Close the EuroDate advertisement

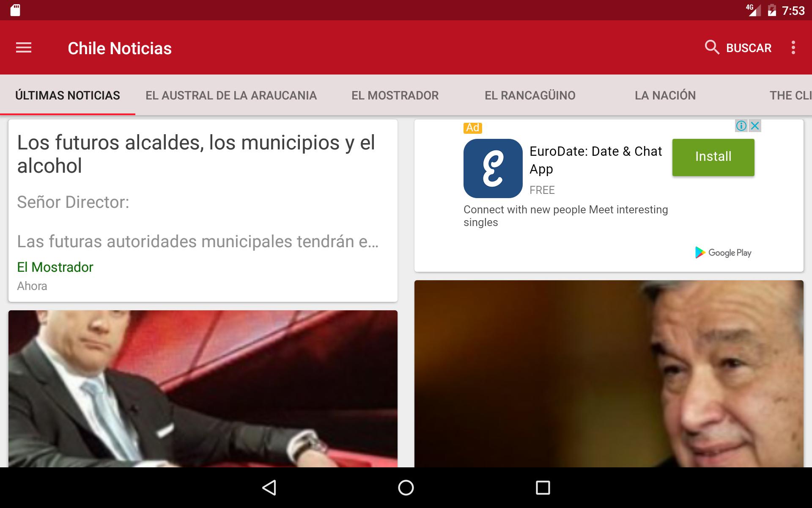pos(755,126)
